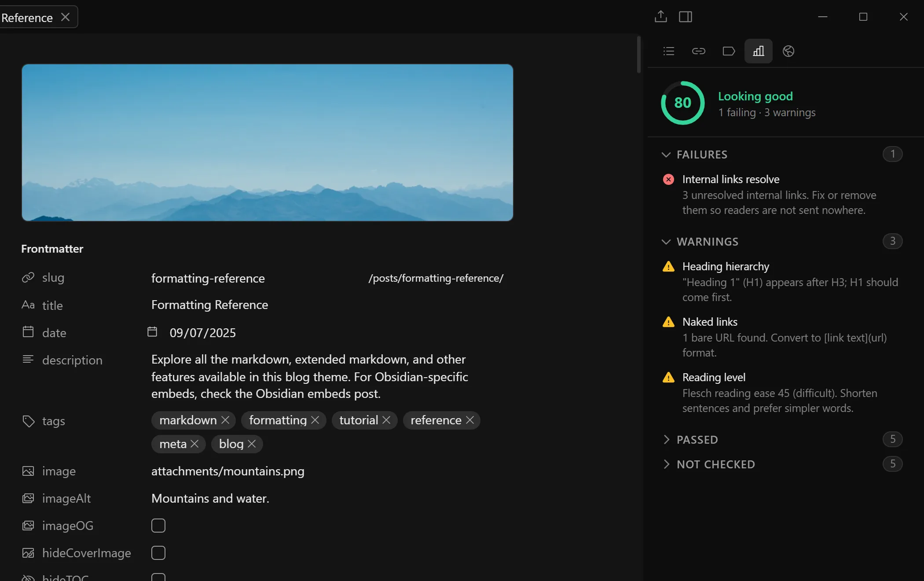Click the /posts/formatting-reference/ URL preview

pyautogui.click(x=436, y=278)
